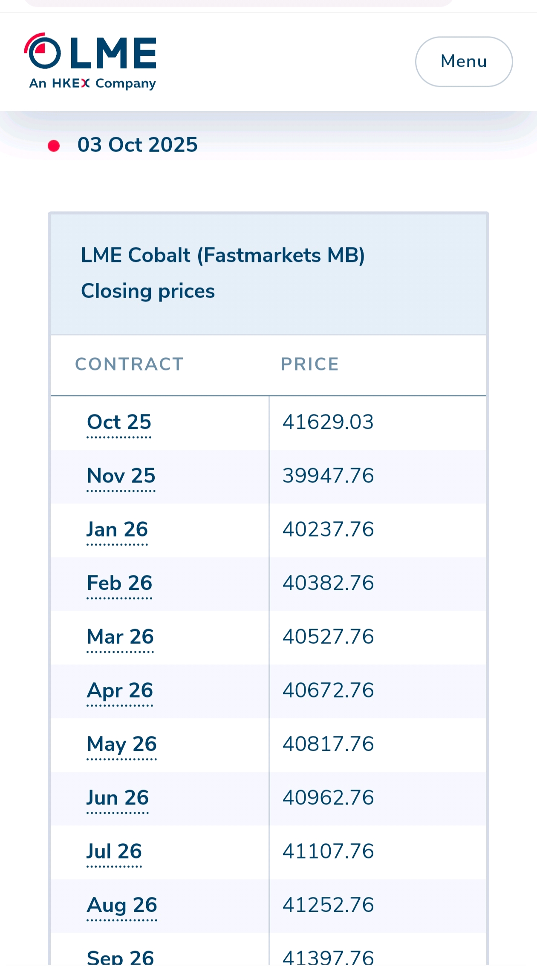This screenshot has width=537, height=980.
Task: Open the Oct 25 contract link
Action: click(x=119, y=422)
